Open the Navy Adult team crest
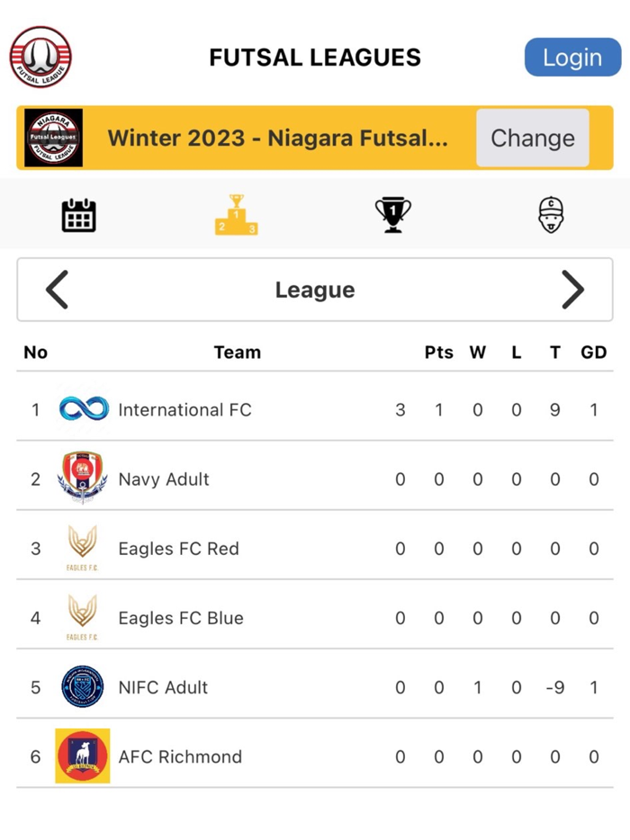The width and height of the screenshot is (630, 840). click(x=84, y=478)
